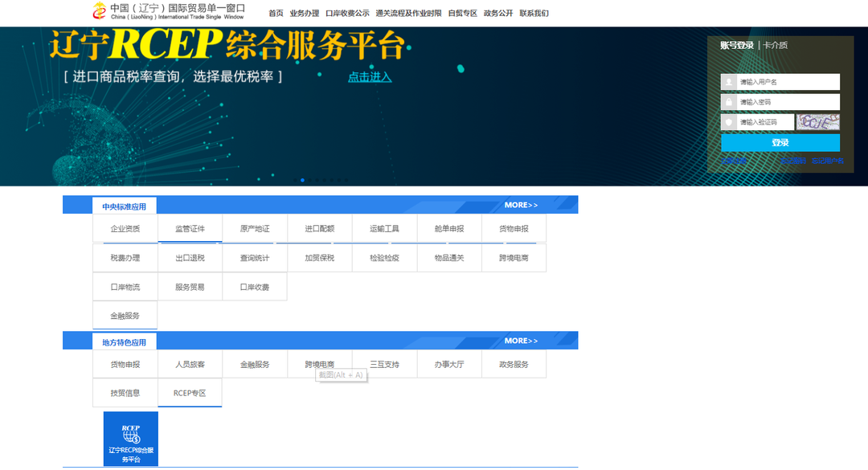The image size is (868, 470).
Task: Open the 原产地证 tile
Action: (255, 228)
